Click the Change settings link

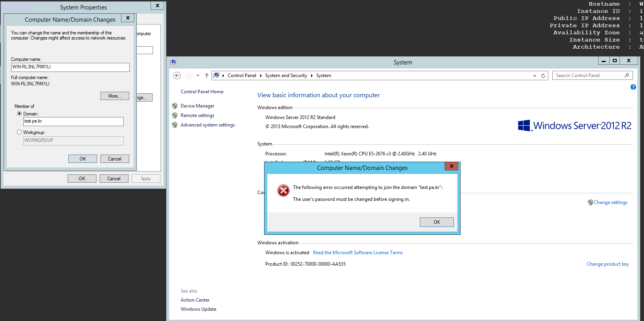610,202
